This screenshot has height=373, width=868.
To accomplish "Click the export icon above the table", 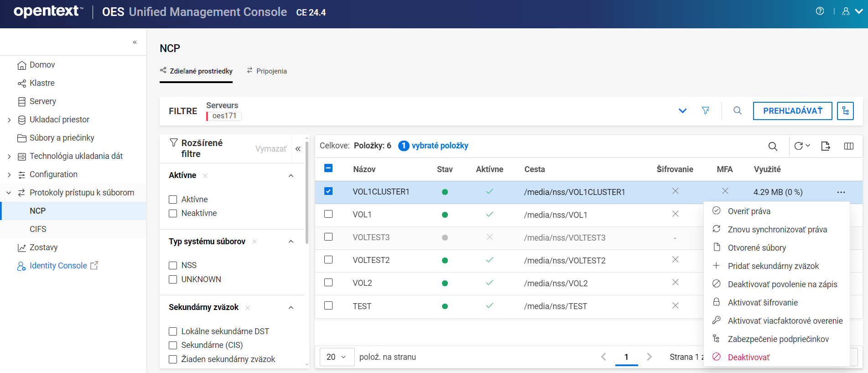I will click(x=826, y=146).
